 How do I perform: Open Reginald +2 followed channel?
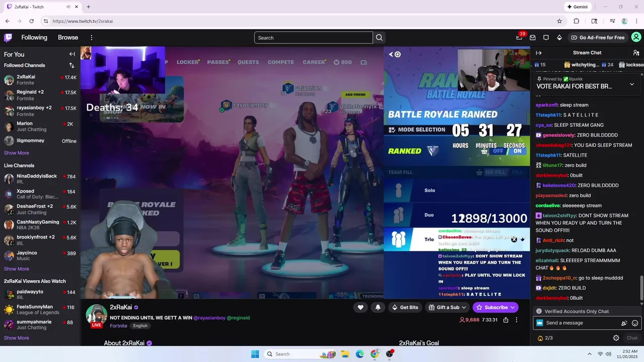pos(40,95)
